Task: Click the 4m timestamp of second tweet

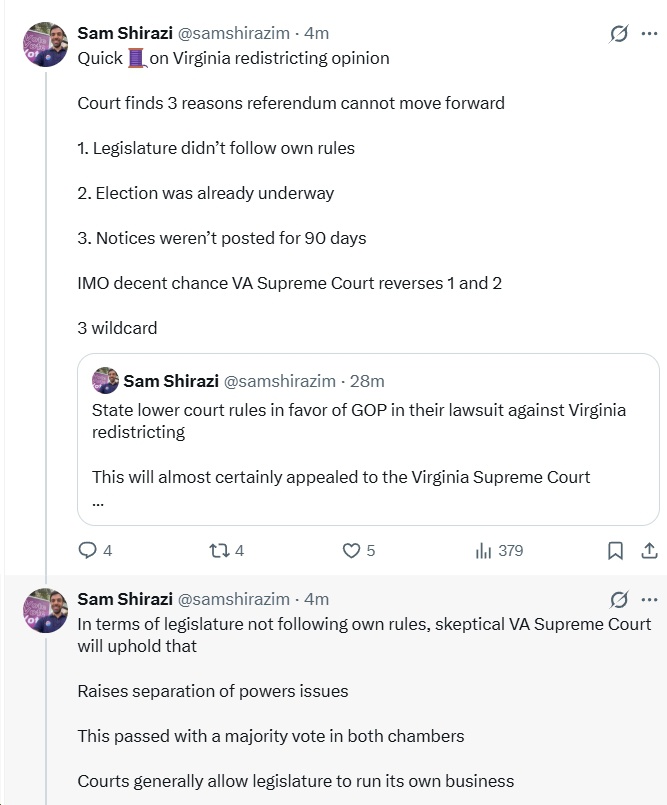Action: pos(316,599)
